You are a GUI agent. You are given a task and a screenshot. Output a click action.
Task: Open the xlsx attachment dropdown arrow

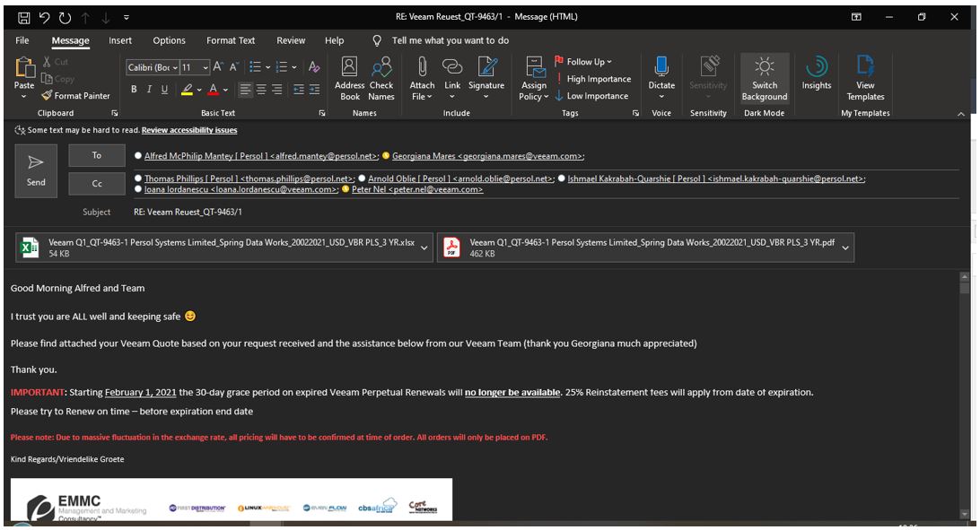[425, 247]
